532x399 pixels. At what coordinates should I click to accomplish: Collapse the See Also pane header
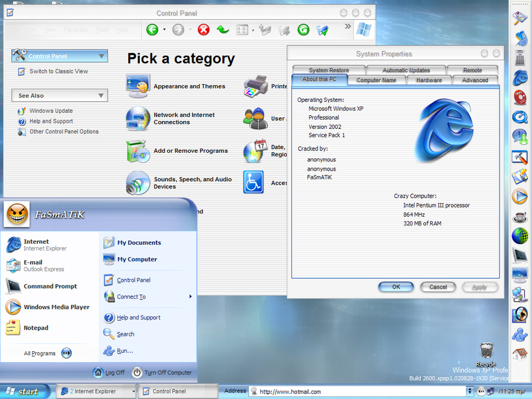click(101, 96)
